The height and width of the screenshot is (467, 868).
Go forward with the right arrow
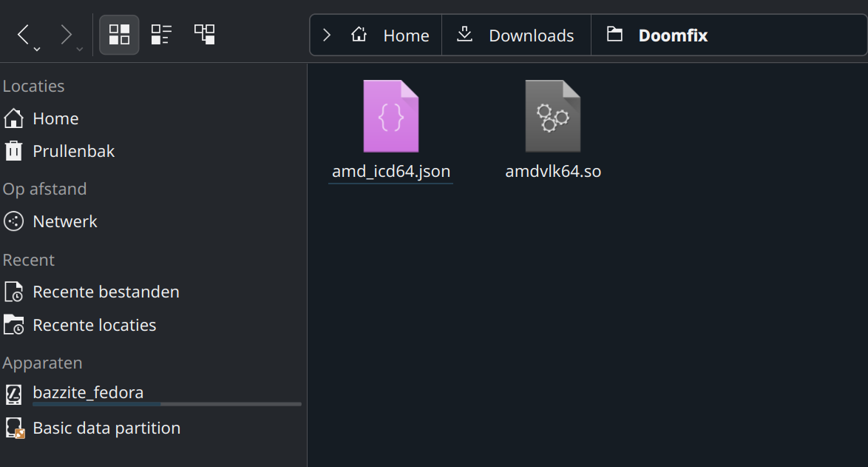(x=66, y=34)
